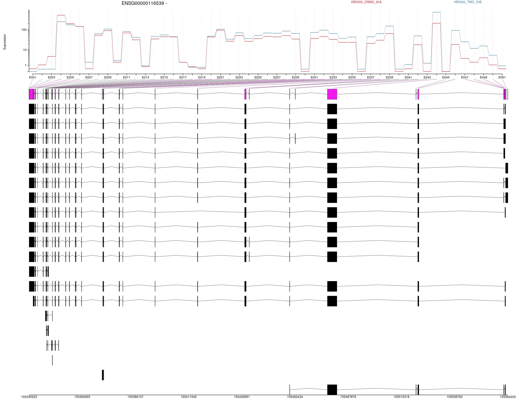Click exon label E013
532x401 pixels.
click(145, 77)
